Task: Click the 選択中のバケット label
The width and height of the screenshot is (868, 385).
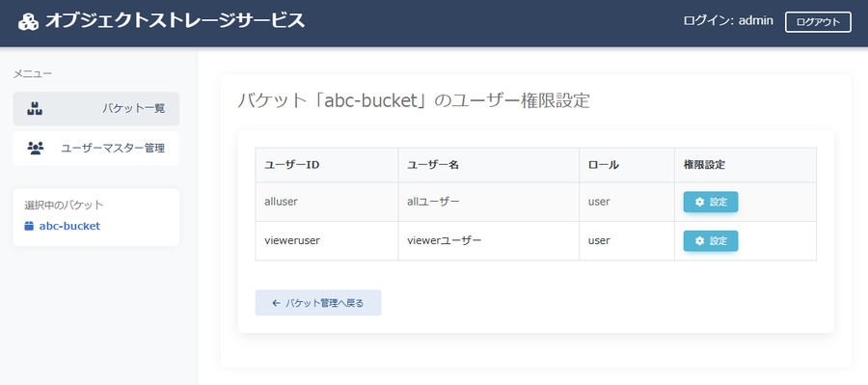Action: [65, 205]
